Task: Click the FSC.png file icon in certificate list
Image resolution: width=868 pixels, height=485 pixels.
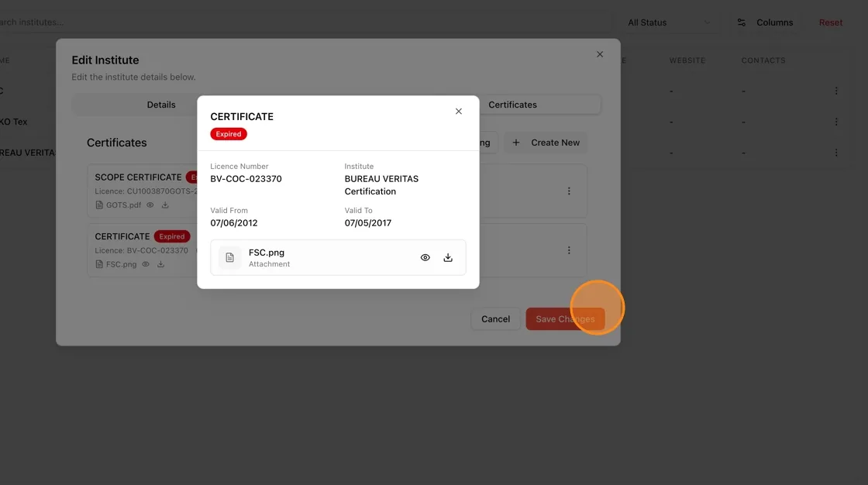Action: 99,264
